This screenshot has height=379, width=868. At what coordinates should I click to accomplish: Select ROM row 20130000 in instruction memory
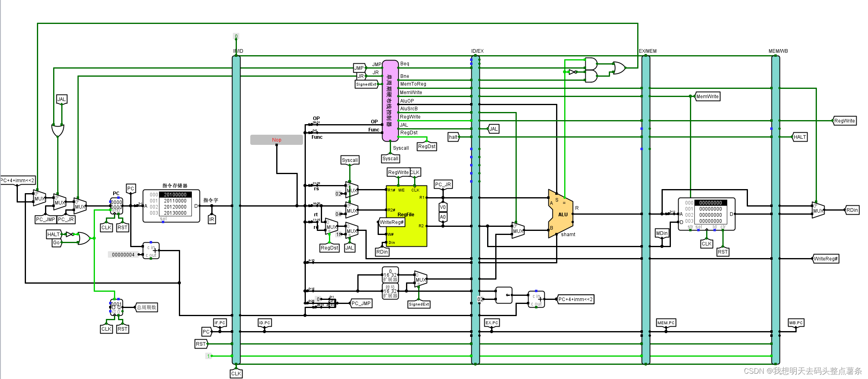click(175, 213)
